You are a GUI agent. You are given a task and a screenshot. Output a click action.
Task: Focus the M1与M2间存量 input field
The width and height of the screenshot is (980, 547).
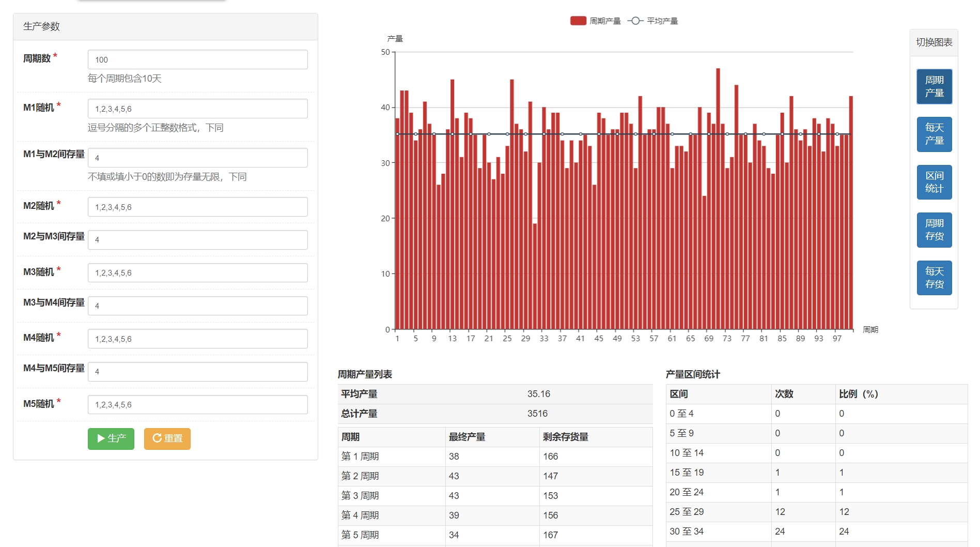tap(198, 158)
